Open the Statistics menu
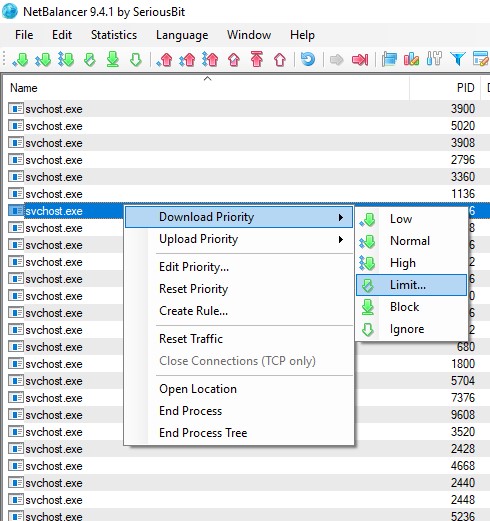The width and height of the screenshot is (490, 521). (x=114, y=35)
